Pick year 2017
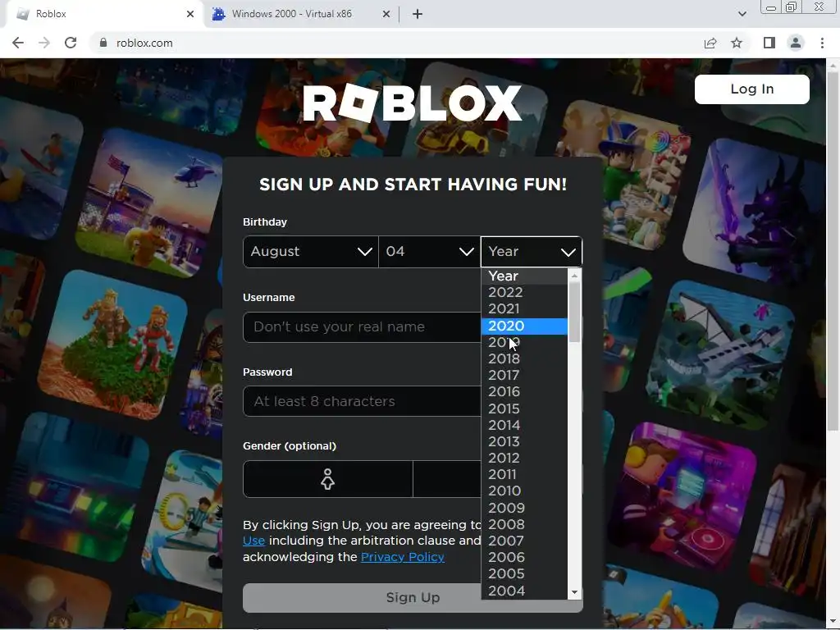Image resolution: width=840 pixels, height=630 pixels. 524,376
